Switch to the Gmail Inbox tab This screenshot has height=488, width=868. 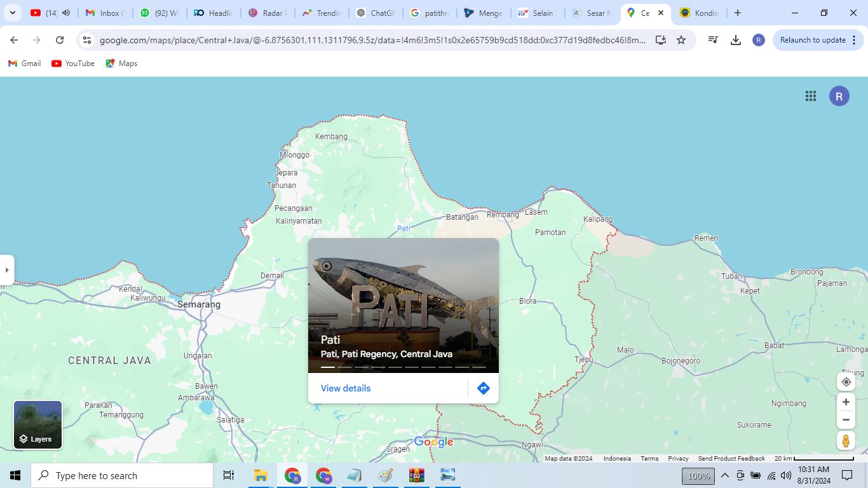coord(105,13)
